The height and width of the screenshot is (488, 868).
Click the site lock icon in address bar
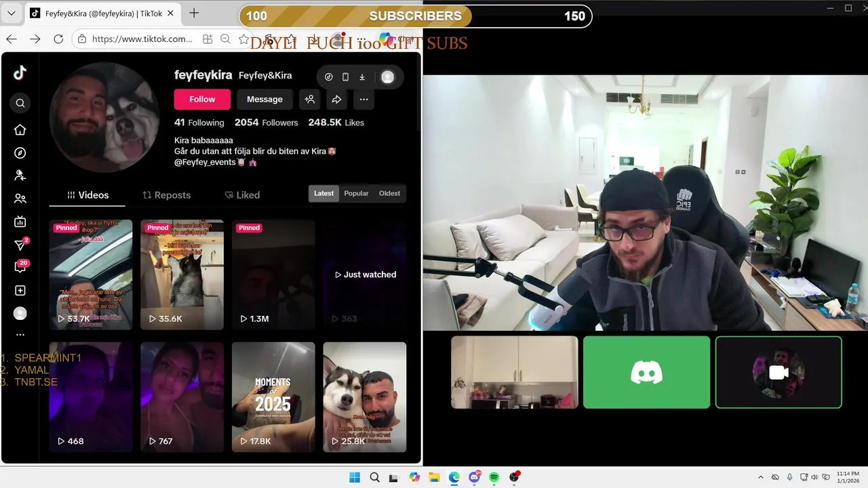click(x=81, y=39)
